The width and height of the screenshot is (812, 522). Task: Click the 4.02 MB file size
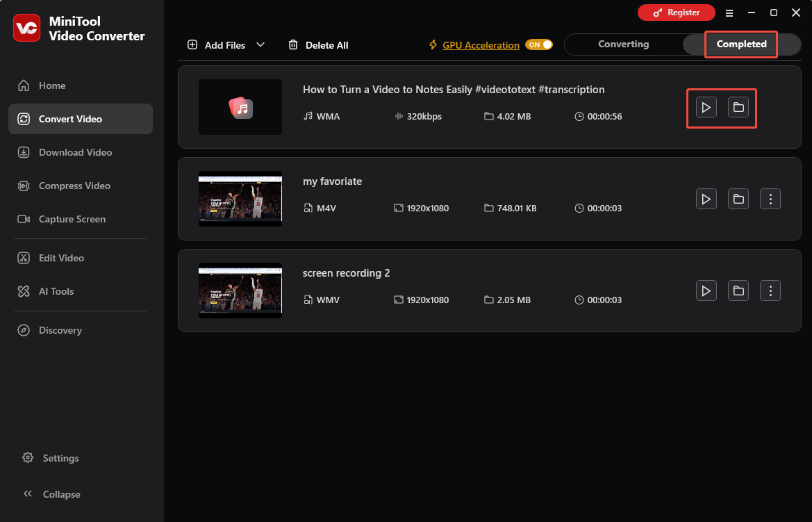(x=514, y=117)
